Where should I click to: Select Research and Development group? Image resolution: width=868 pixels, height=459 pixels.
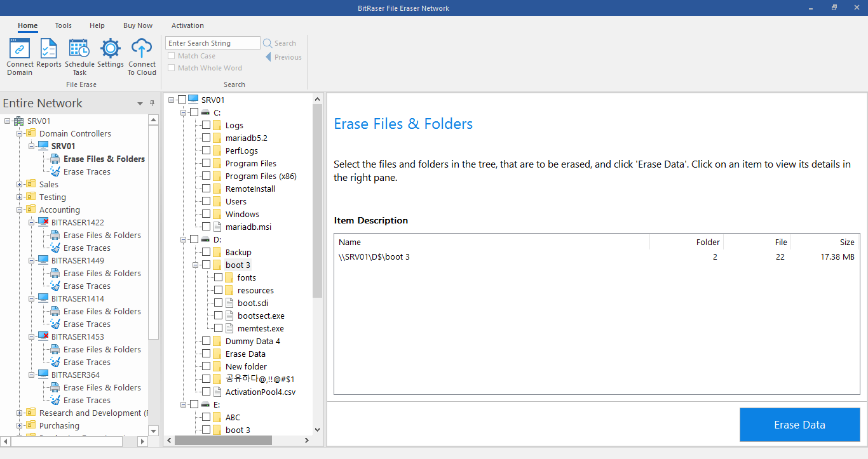coord(93,413)
